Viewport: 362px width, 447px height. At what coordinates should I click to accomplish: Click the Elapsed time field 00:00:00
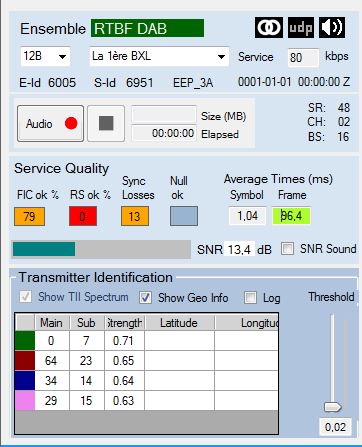pyautogui.click(x=164, y=133)
